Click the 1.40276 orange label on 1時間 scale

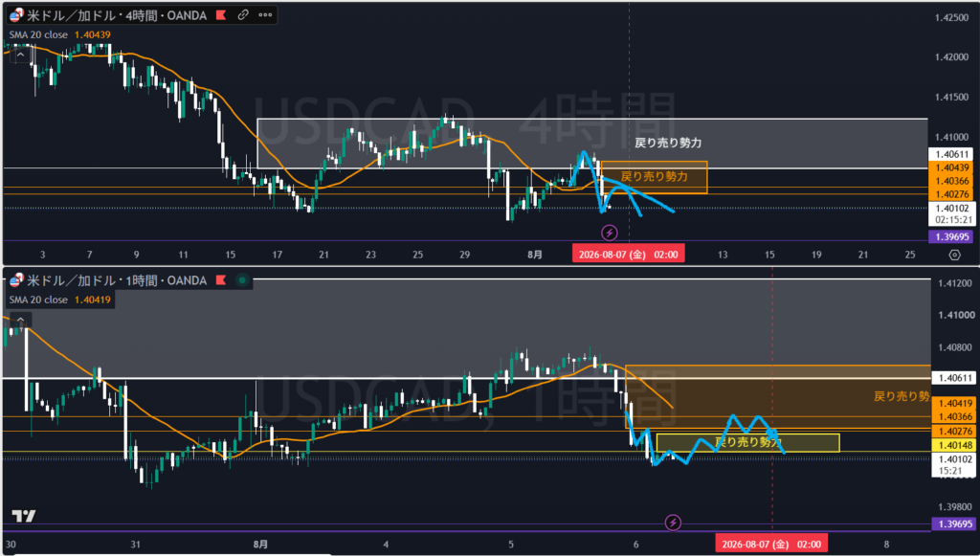pyautogui.click(x=952, y=431)
